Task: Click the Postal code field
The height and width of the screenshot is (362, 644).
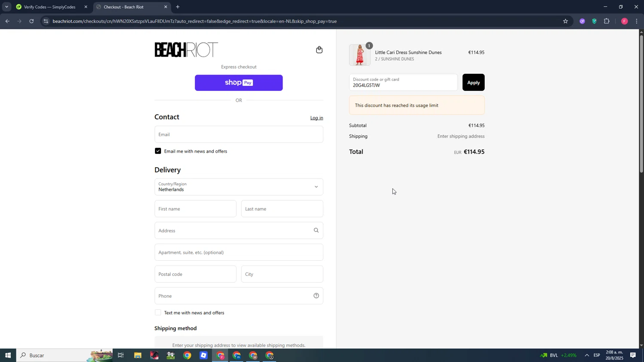Action: point(195,274)
